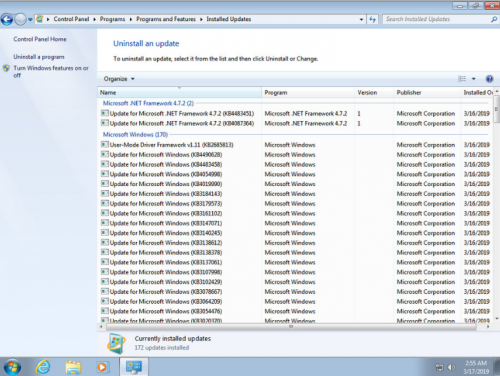Sort by the Name column header

(179, 92)
